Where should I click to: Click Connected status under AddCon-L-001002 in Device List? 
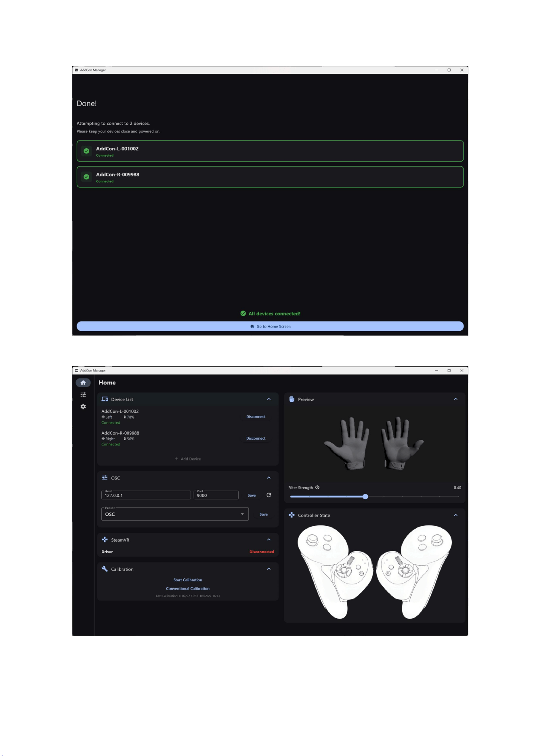(111, 423)
